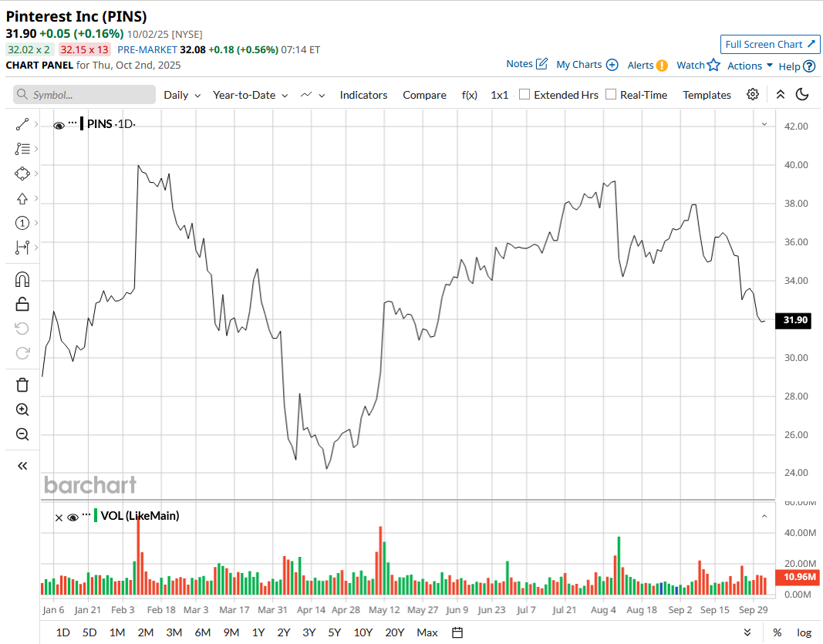
Task: Click the VOL green color swatch bar
Action: click(x=96, y=515)
